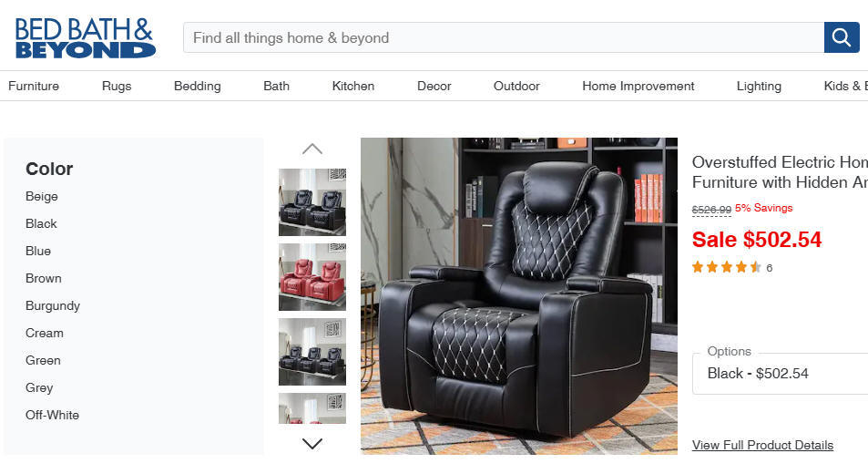Open the Home Improvement menu
This screenshot has height=474, width=868.
(x=638, y=86)
